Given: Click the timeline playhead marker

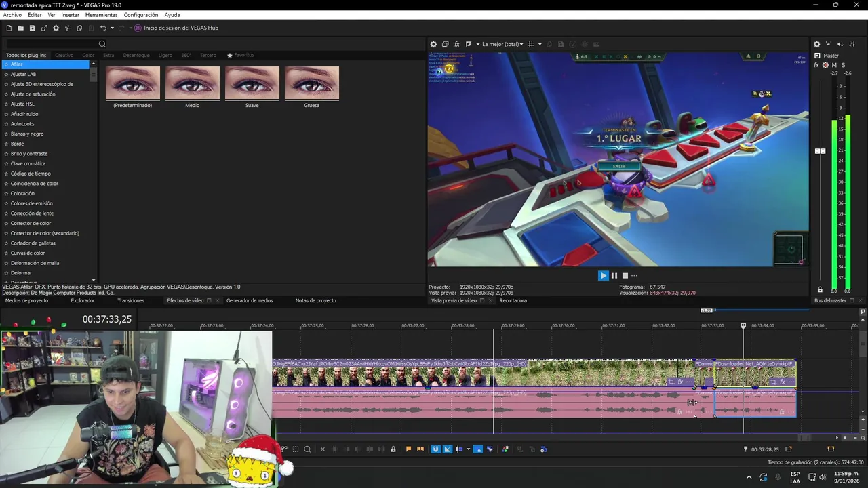Looking at the screenshot, I should 743,326.
